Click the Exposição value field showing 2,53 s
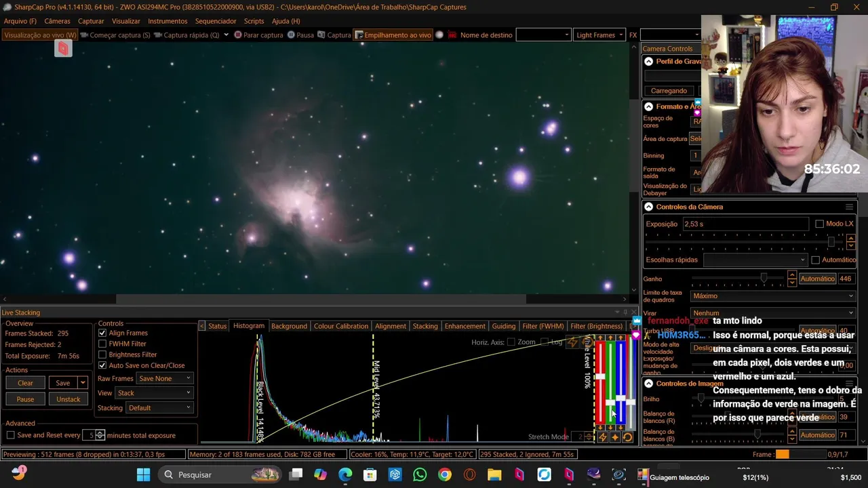The image size is (868, 488). (x=745, y=224)
